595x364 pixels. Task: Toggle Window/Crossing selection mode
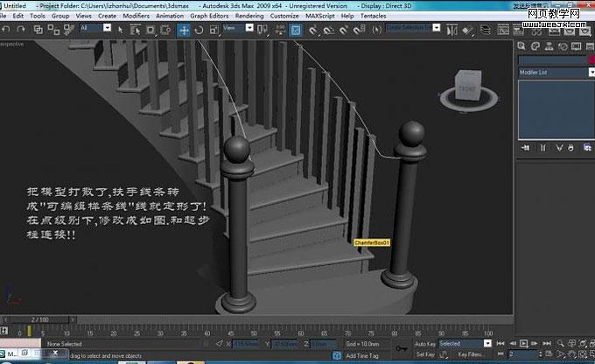166,30
